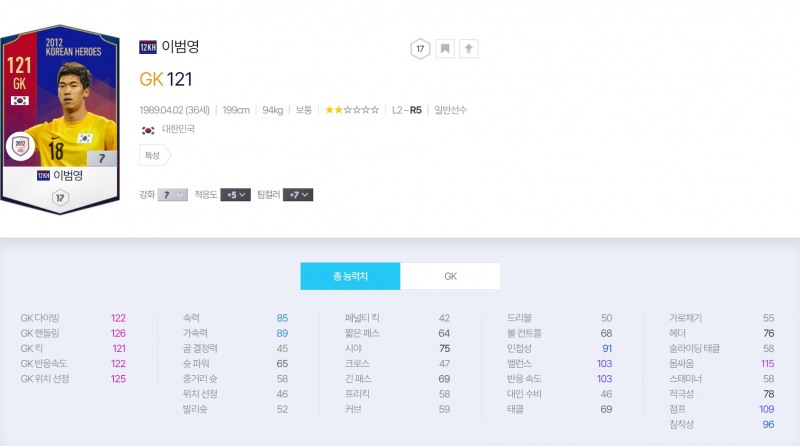Image resolution: width=800 pixels, height=446 pixels.
Task: Click the GK 반응속도 value 122
Action: pos(118,363)
